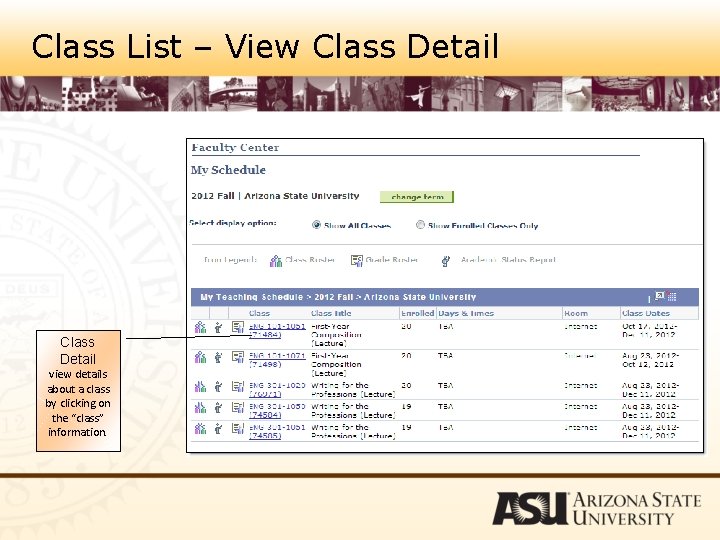
Task: Click the My Teaching Schedule table title bar
Action: click(x=444, y=297)
